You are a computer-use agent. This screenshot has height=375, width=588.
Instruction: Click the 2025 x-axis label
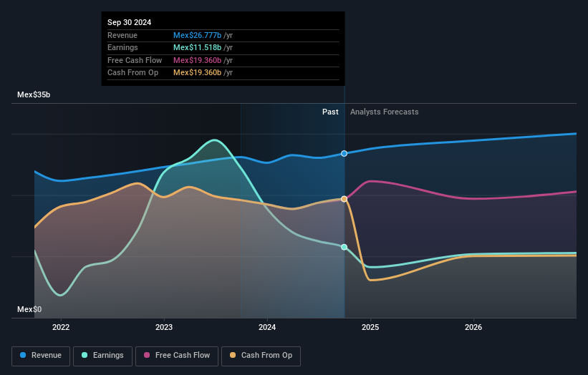click(x=370, y=327)
